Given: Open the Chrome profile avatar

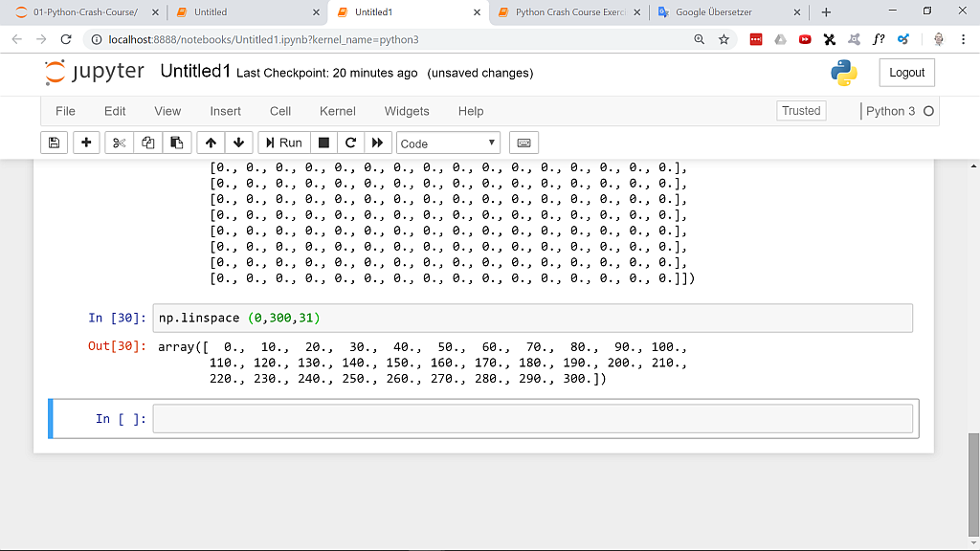Looking at the screenshot, I should tap(939, 39).
